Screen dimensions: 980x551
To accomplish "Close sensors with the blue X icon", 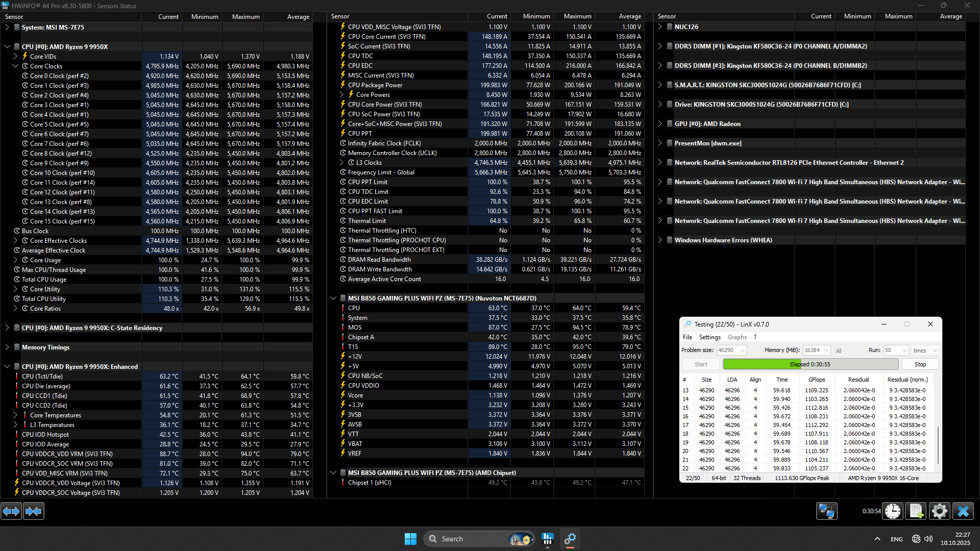I will pyautogui.click(x=963, y=511).
